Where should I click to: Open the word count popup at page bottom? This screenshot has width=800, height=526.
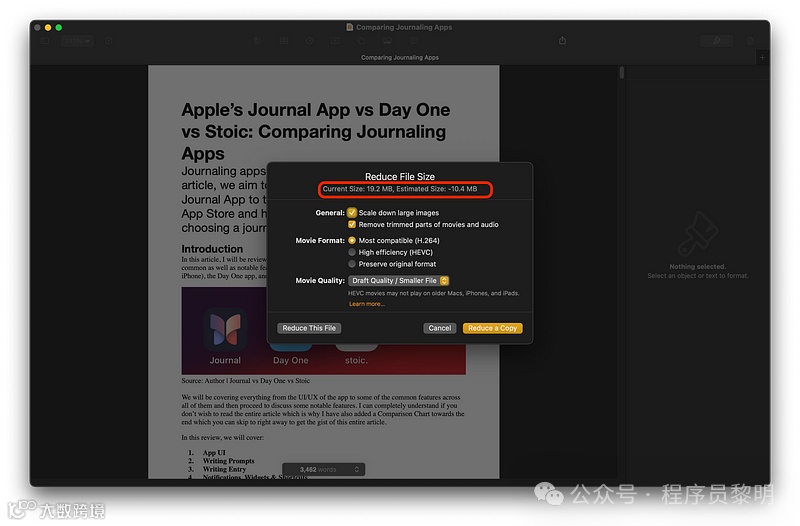point(323,469)
